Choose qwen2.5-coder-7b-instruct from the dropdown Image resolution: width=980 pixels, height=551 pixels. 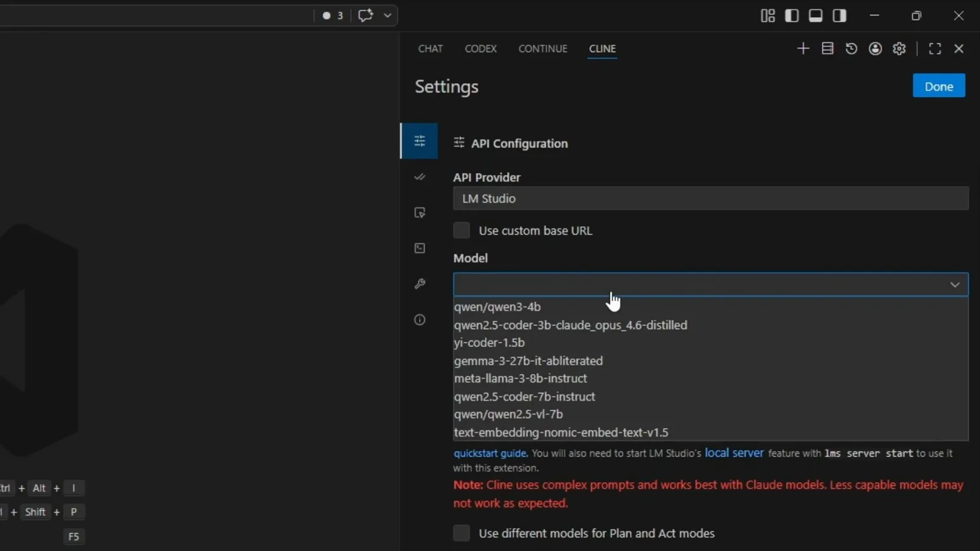pos(710,397)
